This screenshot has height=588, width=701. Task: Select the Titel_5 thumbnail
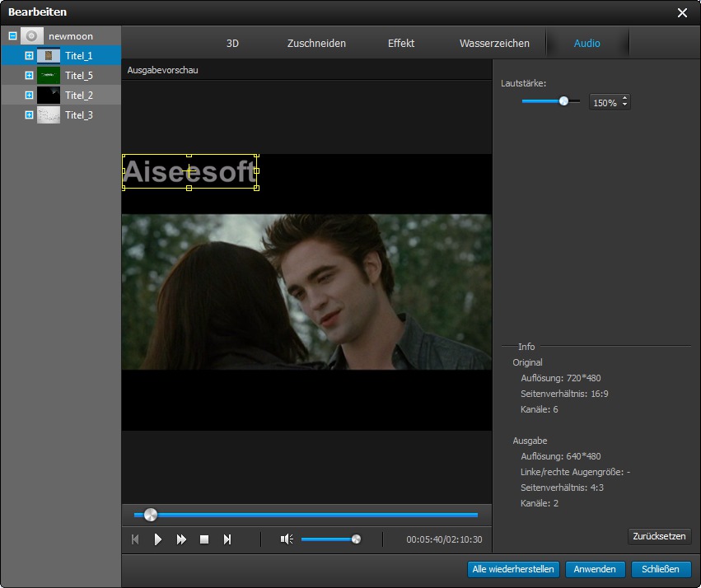tap(49, 75)
